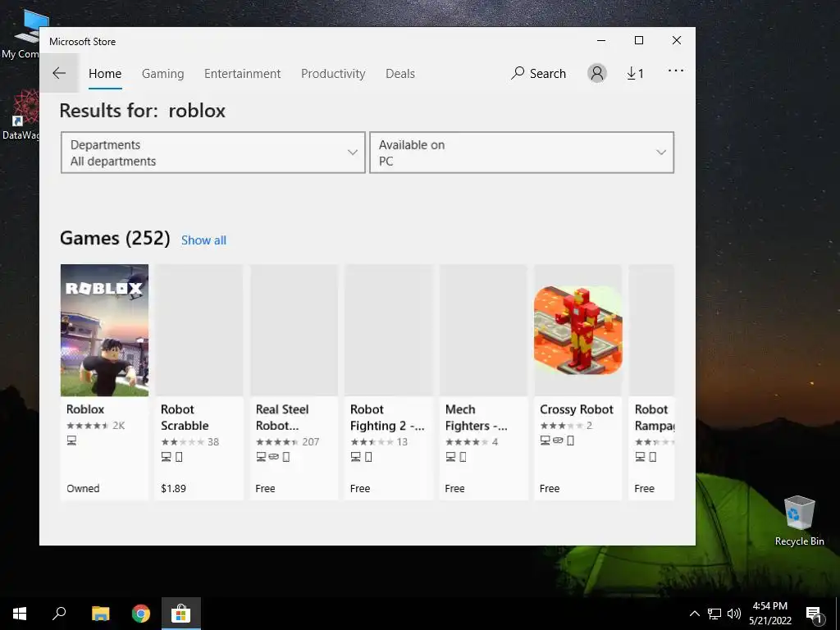Screen dimensions: 840x630
Task: Switch to the Entertainment tab
Action: [242, 73]
